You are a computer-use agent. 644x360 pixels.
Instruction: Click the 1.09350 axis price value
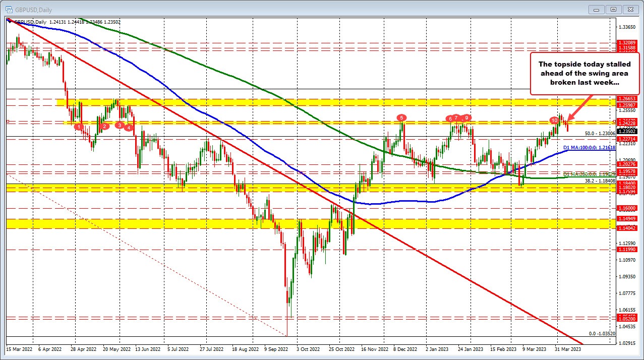click(x=627, y=276)
